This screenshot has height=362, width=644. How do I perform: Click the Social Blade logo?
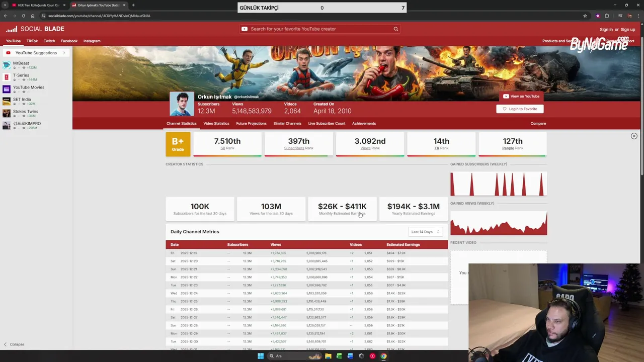pos(35,29)
